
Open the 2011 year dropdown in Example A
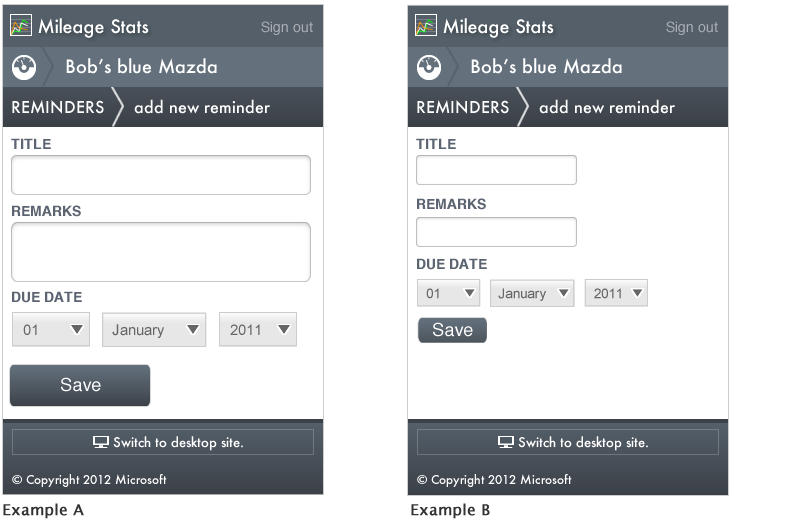(258, 330)
